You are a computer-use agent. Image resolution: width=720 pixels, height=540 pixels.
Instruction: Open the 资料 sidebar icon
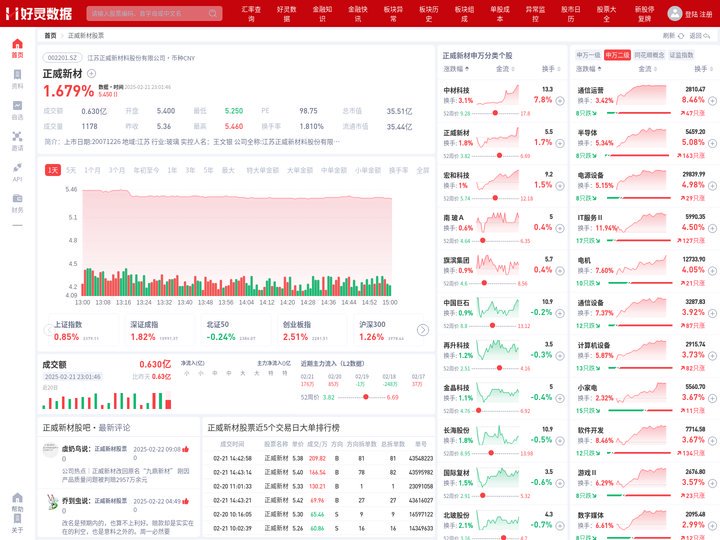(17, 74)
